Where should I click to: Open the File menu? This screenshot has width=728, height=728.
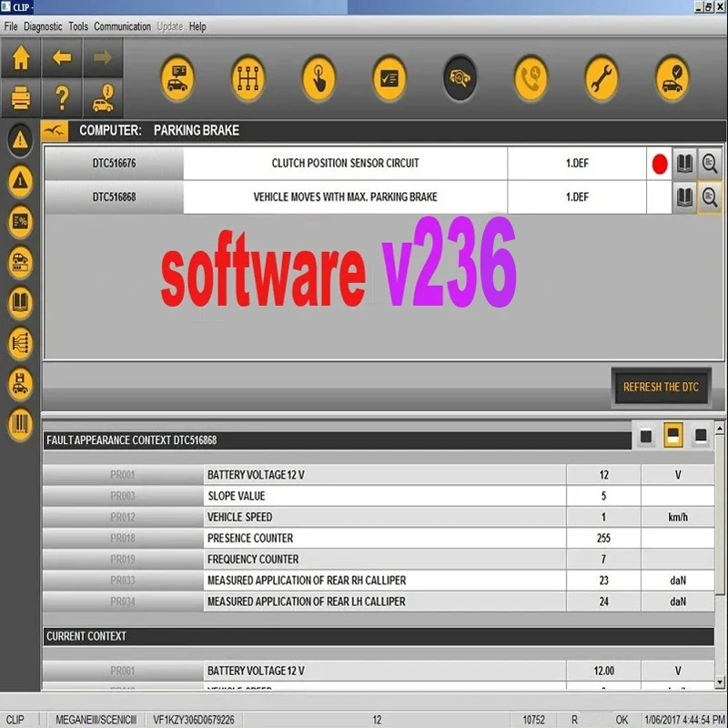click(11, 26)
